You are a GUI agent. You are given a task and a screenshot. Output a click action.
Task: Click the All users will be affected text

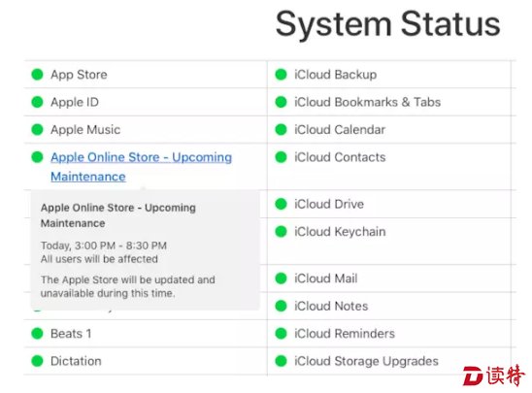tap(99, 259)
